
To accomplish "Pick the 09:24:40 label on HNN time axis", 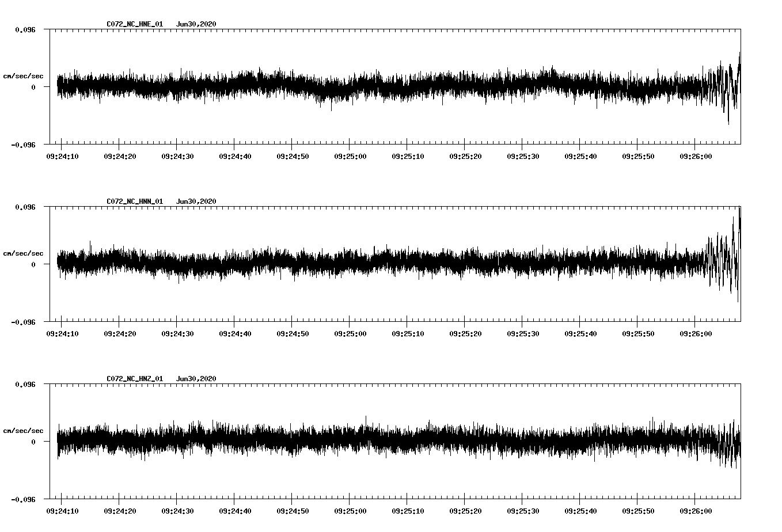I will pyautogui.click(x=234, y=333).
